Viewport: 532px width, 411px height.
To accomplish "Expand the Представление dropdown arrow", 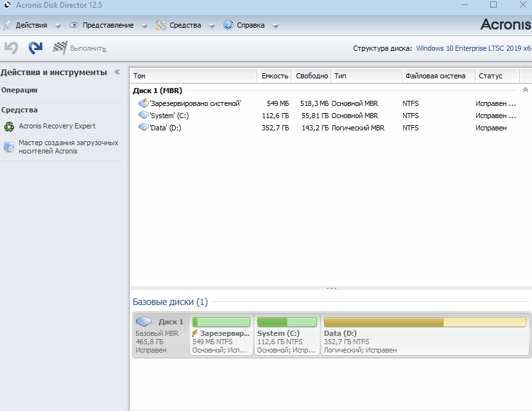I will pos(144,26).
